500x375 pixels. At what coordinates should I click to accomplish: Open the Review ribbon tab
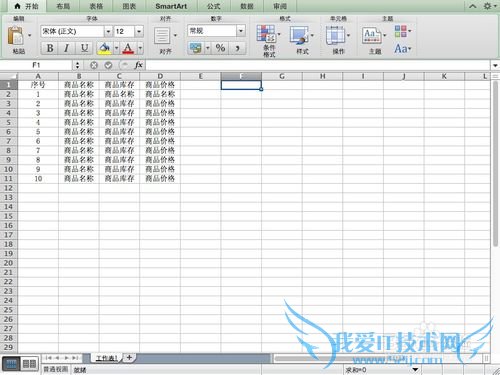[280, 6]
